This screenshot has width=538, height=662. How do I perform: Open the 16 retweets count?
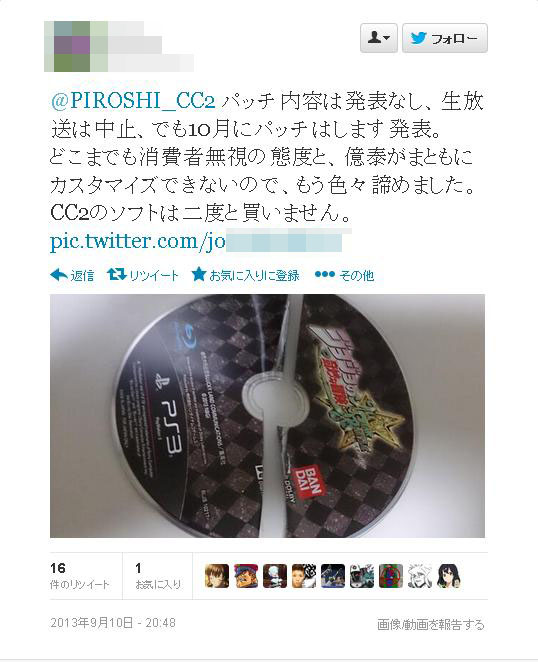click(79, 576)
